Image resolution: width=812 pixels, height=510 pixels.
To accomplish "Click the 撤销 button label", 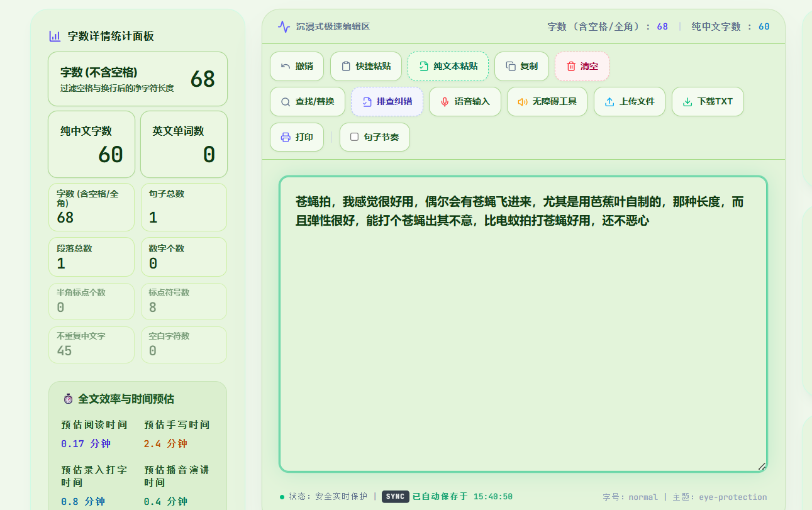I will (x=304, y=66).
